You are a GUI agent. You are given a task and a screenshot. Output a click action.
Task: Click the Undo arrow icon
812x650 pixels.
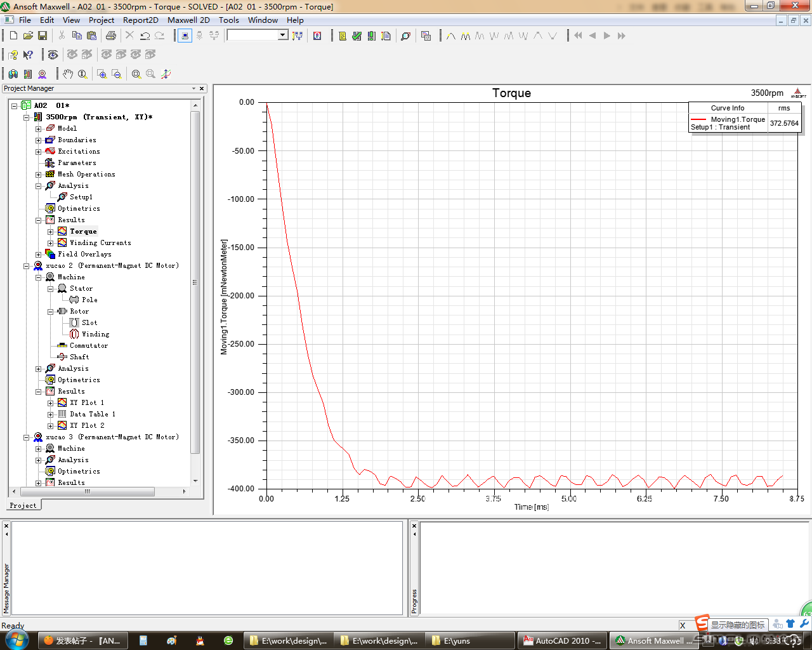tap(145, 36)
